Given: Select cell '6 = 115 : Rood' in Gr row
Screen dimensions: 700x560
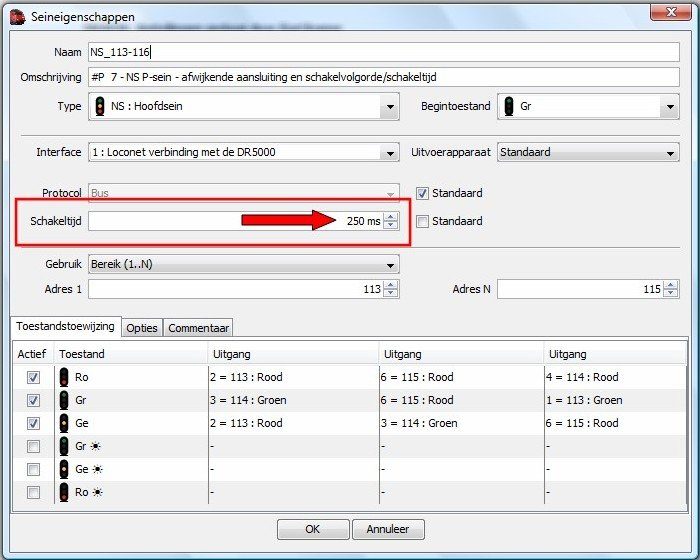Looking at the screenshot, I should (461, 400).
